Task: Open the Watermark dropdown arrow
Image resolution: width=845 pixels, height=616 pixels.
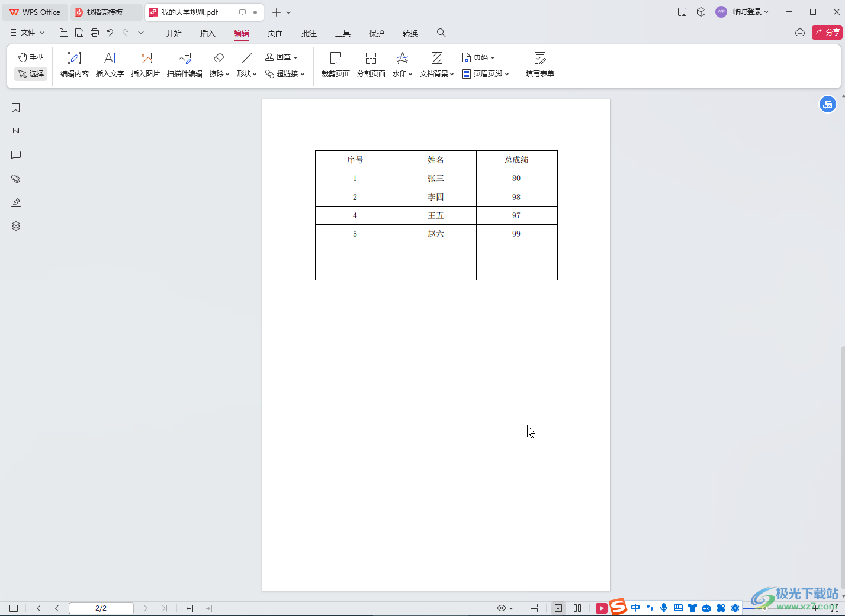Action: coord(410,75)
